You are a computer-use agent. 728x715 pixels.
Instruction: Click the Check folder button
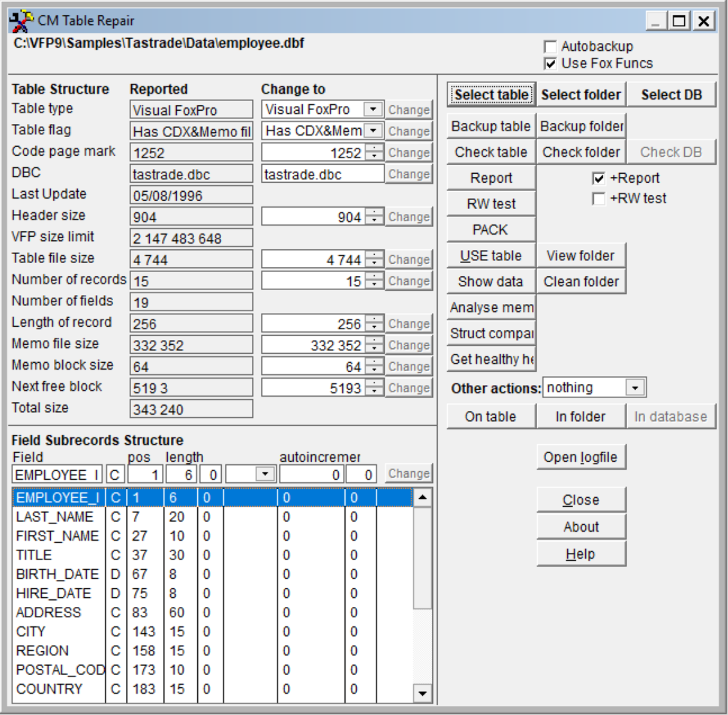click(581, 152)
